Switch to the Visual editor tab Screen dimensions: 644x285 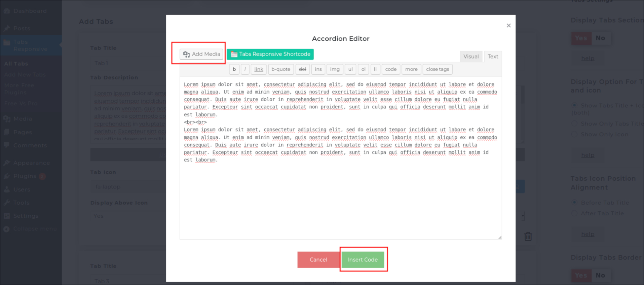pyautogui.click(x=471, y=57)
